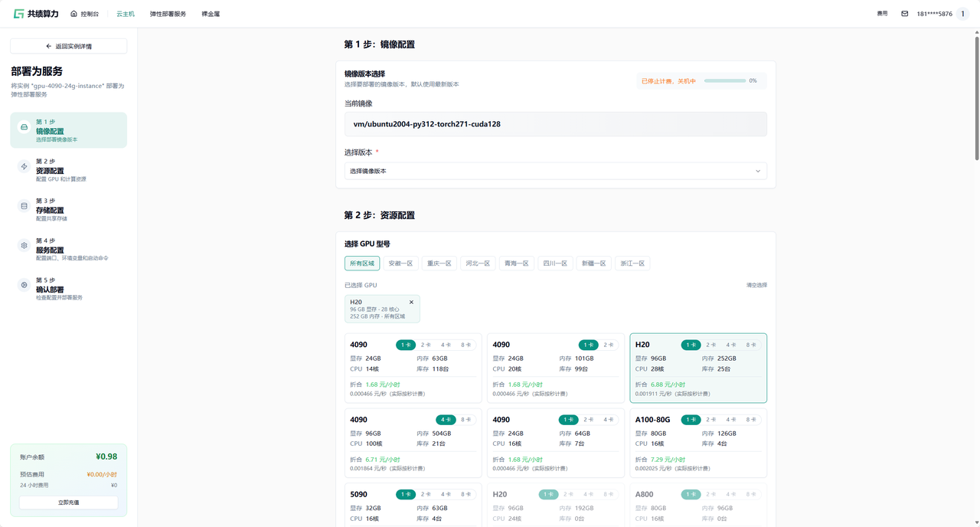Expand the user avatar menu labeled 1
This screenshot has height=527, width=980.
(962, 14)
